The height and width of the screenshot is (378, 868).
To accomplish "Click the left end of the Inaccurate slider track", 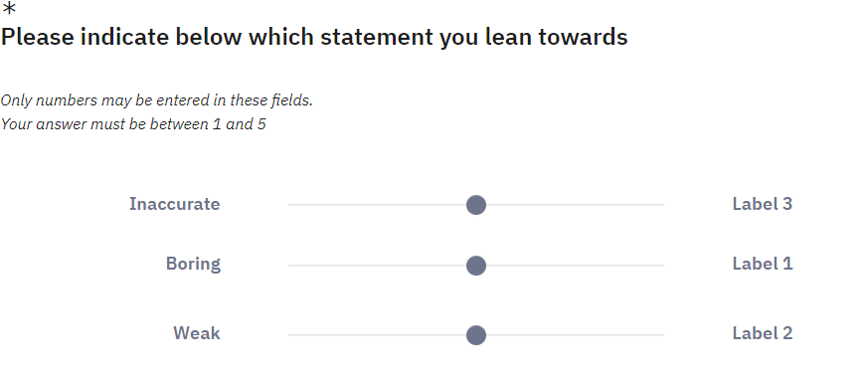I will coord(289,205).
